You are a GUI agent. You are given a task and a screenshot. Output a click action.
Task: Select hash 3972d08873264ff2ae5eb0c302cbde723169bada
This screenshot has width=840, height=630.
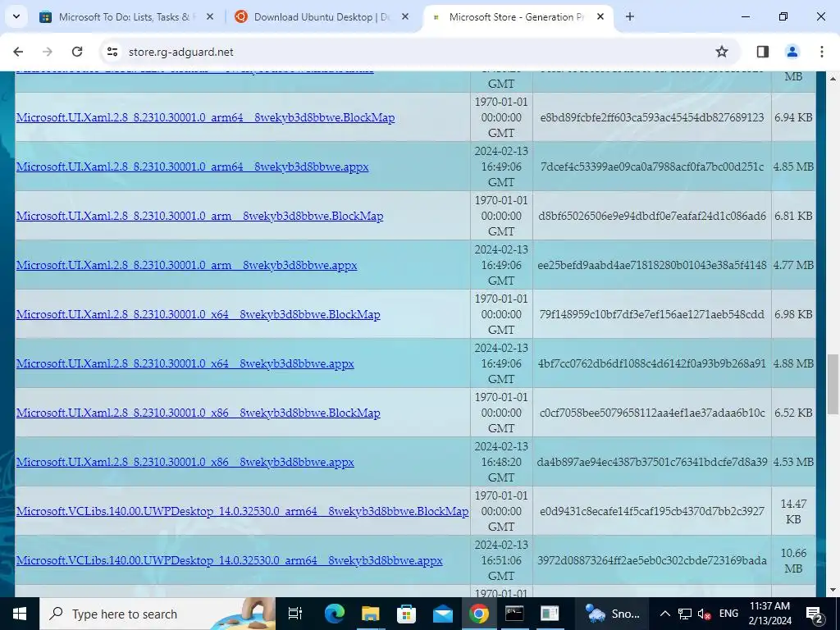[x=652, y=561]
